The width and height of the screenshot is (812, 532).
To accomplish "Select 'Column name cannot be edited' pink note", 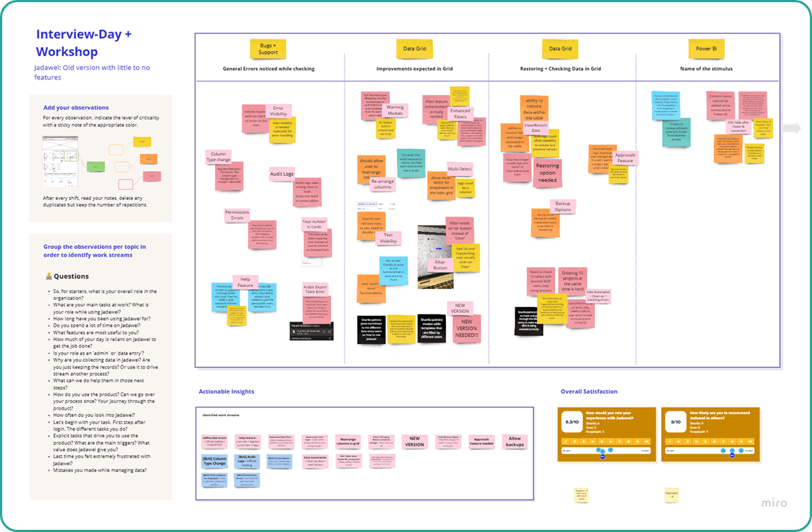I will (720, 105).
